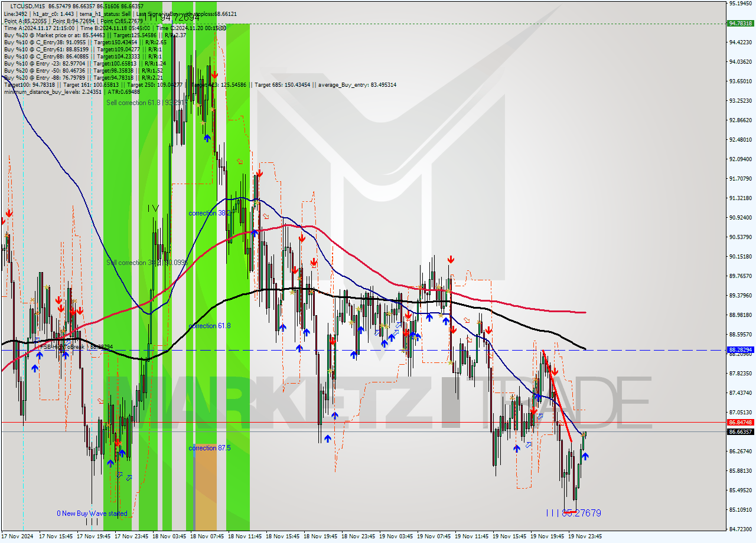Click the 95.17495 price scale value
The height and width of the screenshot is (543, 756).
pyautogui.click(x=741, y=3)
